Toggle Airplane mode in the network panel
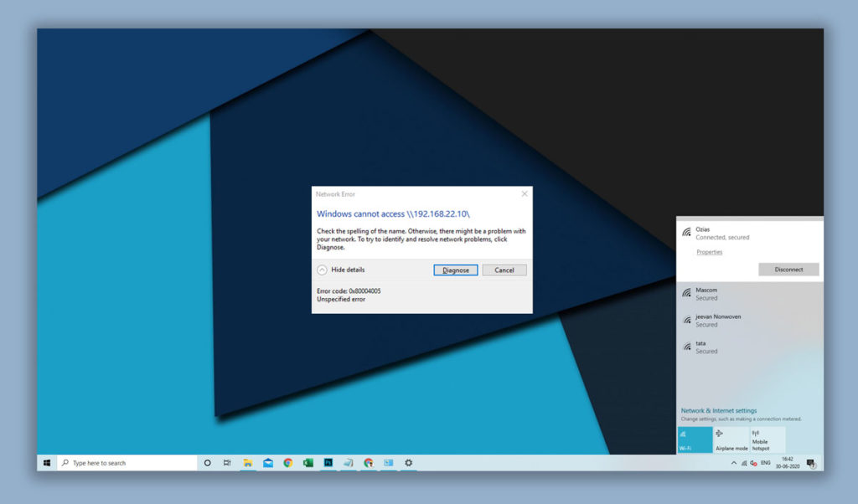The width and height of the screenshot is (858, 504). (x=731, y=439)
